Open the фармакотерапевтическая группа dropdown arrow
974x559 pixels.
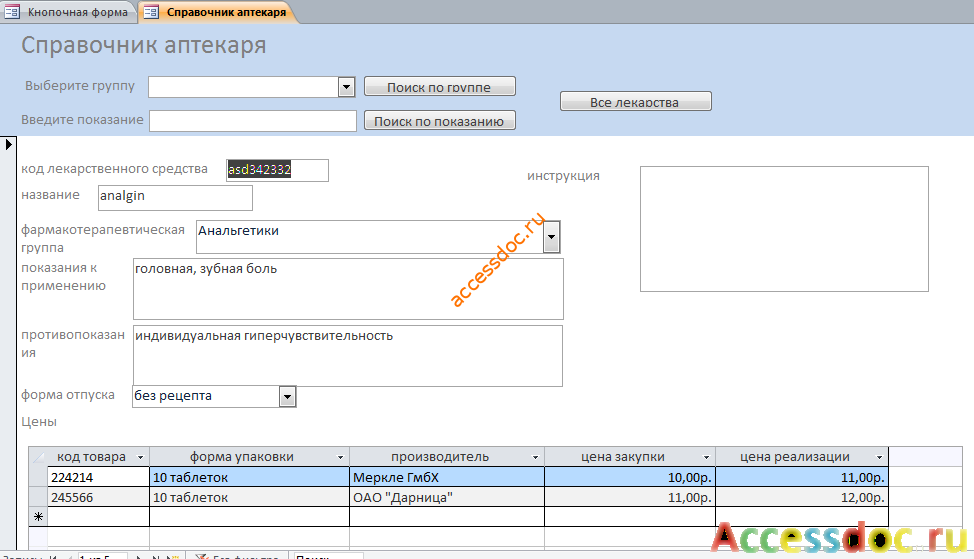552,237
